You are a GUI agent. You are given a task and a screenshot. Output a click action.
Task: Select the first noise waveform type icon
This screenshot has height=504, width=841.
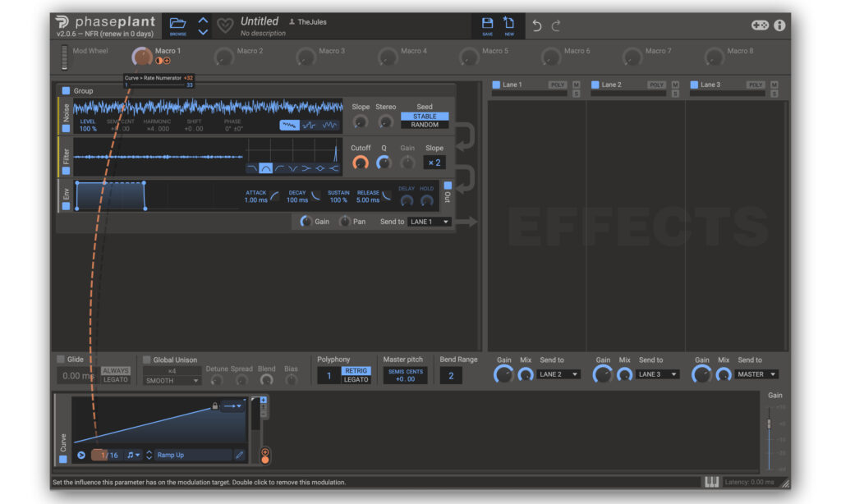289,126
